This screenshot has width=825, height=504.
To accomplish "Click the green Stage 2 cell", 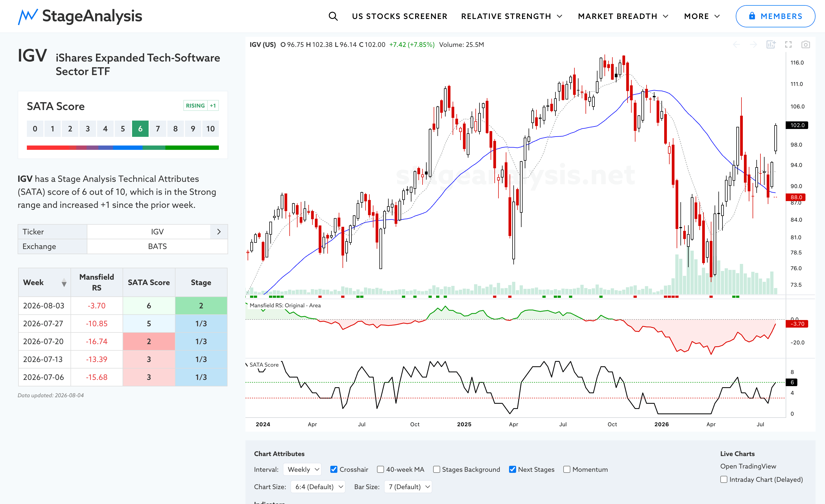I will click(201, 306).
